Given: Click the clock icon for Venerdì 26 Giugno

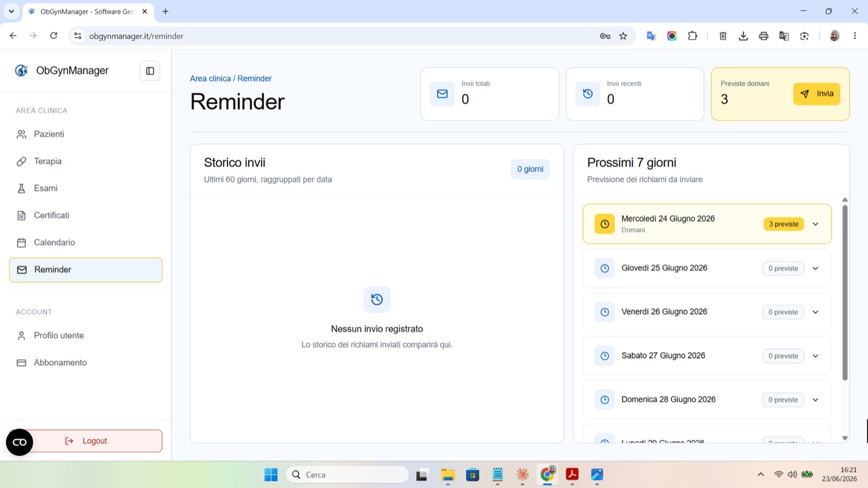Looking at the screenshot, I should (x=604, y=312).
